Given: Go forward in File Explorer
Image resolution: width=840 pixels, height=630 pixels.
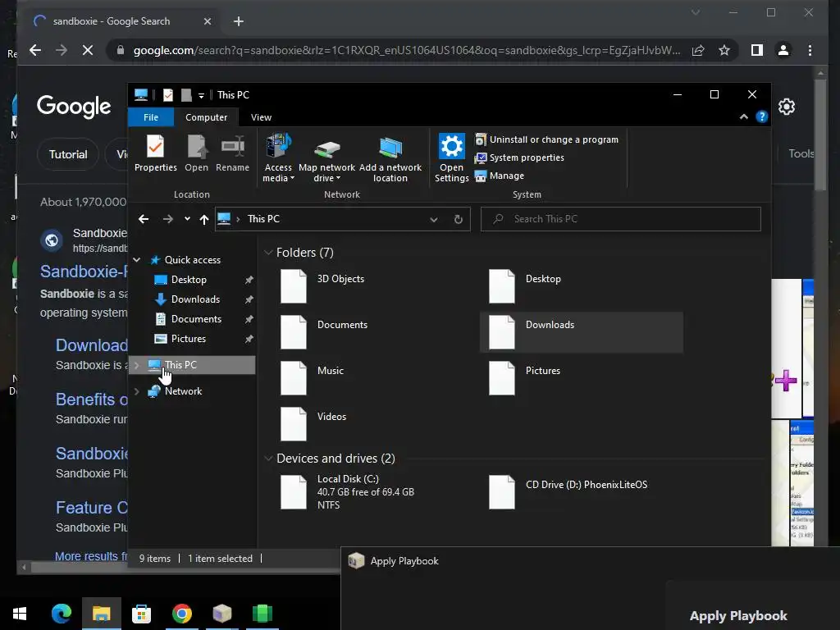Looking at the screenshot, I should coord(167,219).
